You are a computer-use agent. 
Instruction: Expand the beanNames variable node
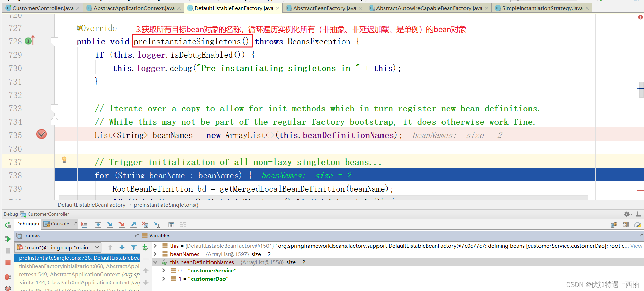[155, 254]
